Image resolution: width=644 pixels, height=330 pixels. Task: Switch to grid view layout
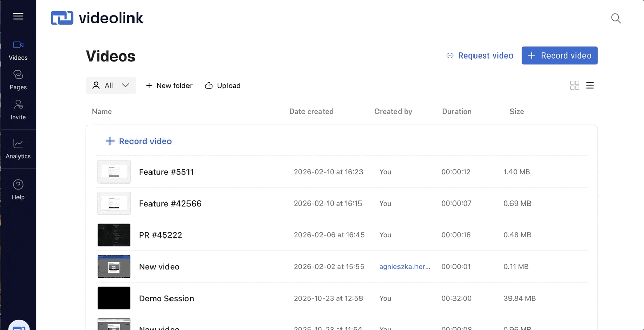click(575, 85)
